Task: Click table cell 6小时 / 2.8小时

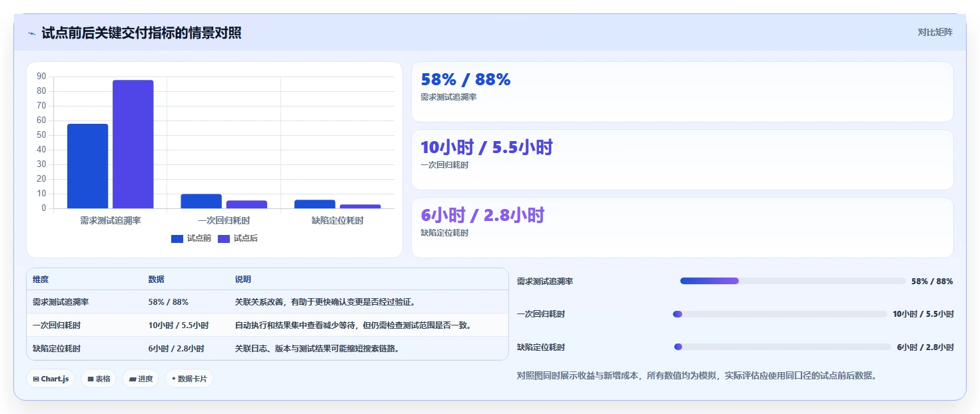Action: tap(176, 349)
